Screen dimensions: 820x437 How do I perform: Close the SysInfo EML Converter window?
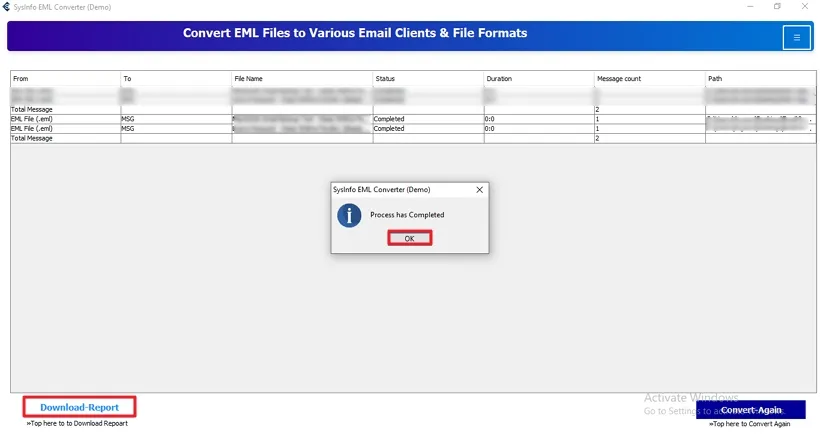point(805,7)
